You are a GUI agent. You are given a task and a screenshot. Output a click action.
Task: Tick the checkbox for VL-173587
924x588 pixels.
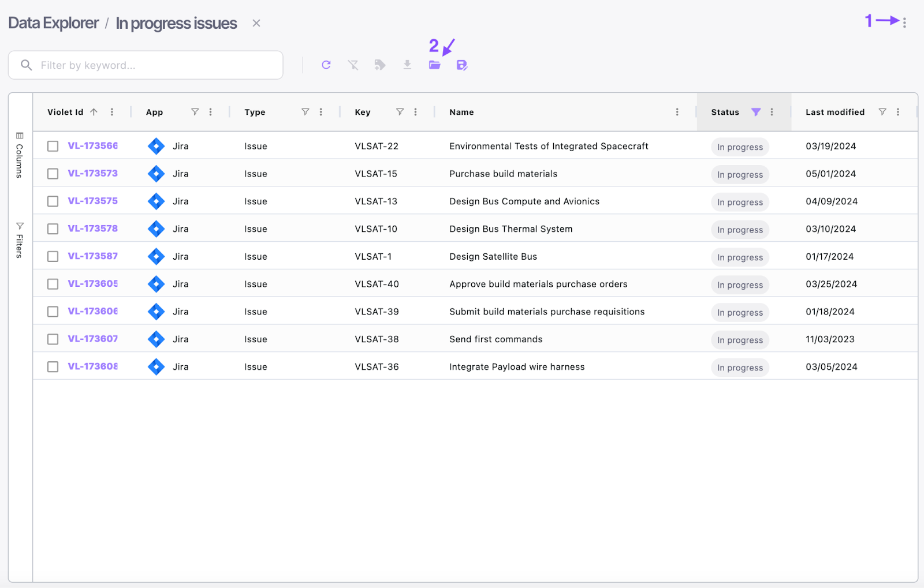tap(53, 256)
